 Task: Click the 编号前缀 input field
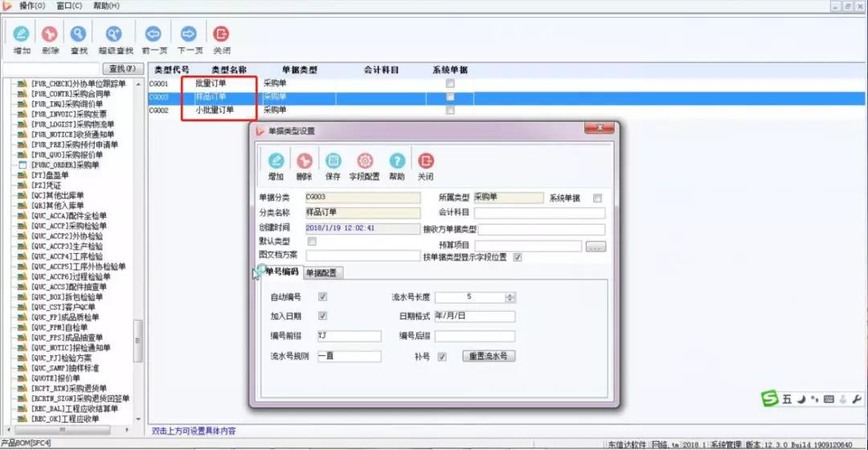348,336
